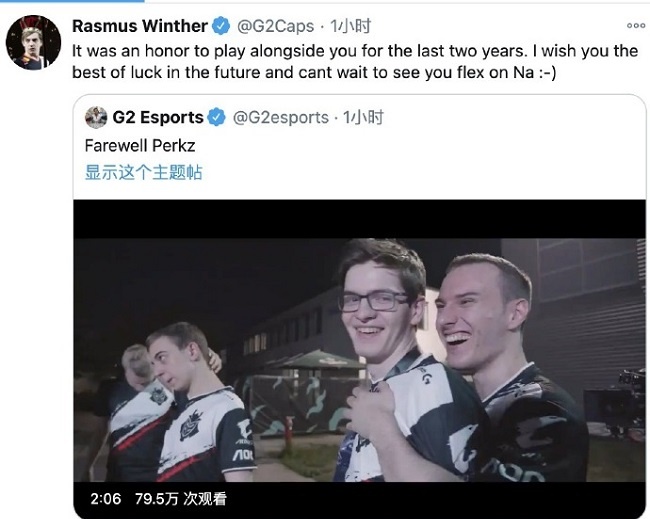
Task: Open Rasmus Winther's profile avatar
Action: coord(33,43)
